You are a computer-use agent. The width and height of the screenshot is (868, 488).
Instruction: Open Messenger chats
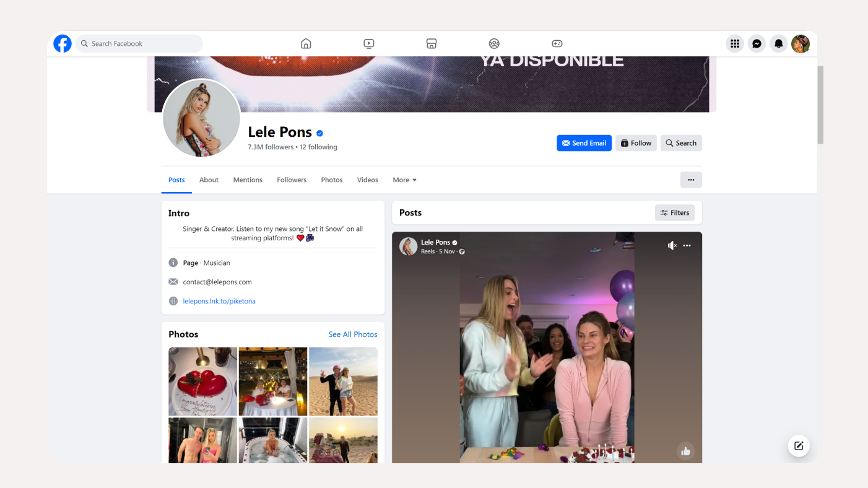coord(757,43)
